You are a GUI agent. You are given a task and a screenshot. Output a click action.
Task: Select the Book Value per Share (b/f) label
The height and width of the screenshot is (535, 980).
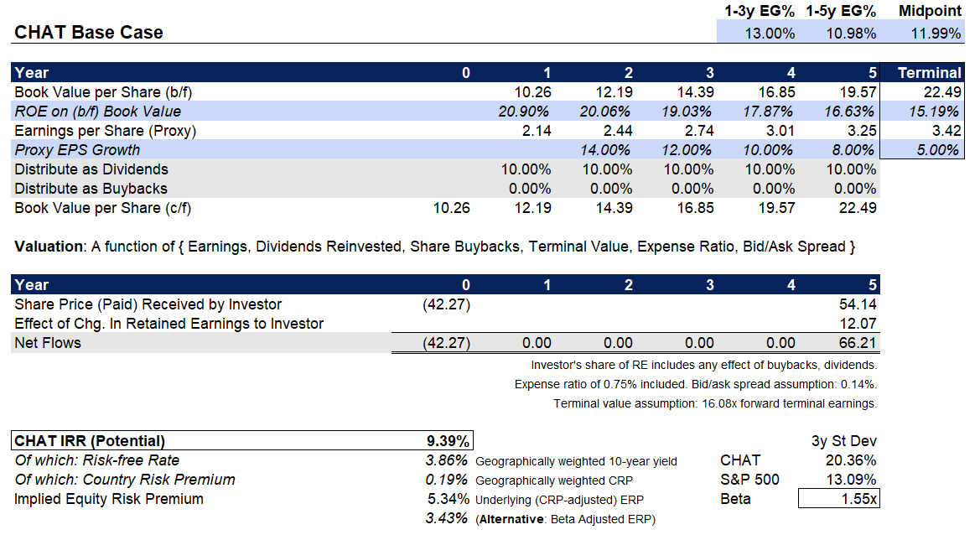(x=101, y=91)
